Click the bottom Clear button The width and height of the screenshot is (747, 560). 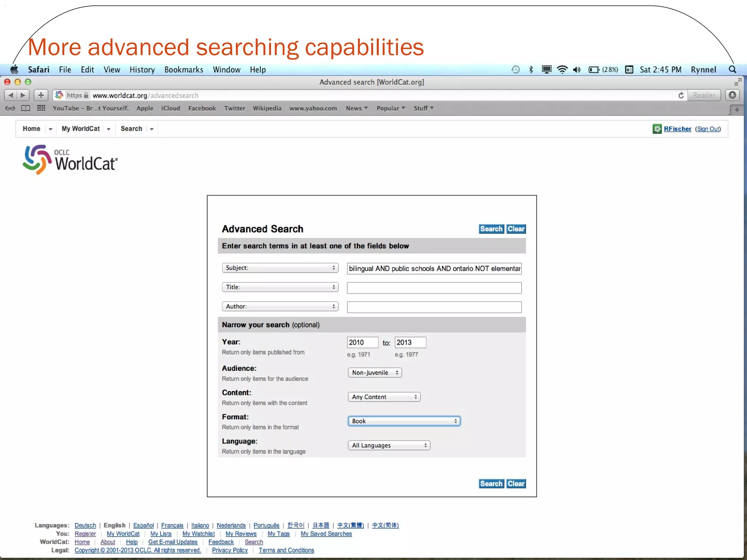click(x=516, y=483)
